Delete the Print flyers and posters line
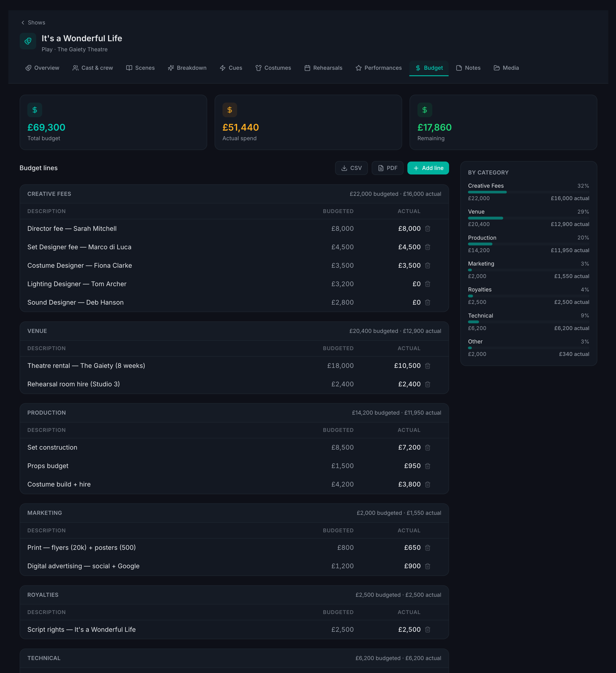Viewport: 616px width, 673px height. click(428, 548)
